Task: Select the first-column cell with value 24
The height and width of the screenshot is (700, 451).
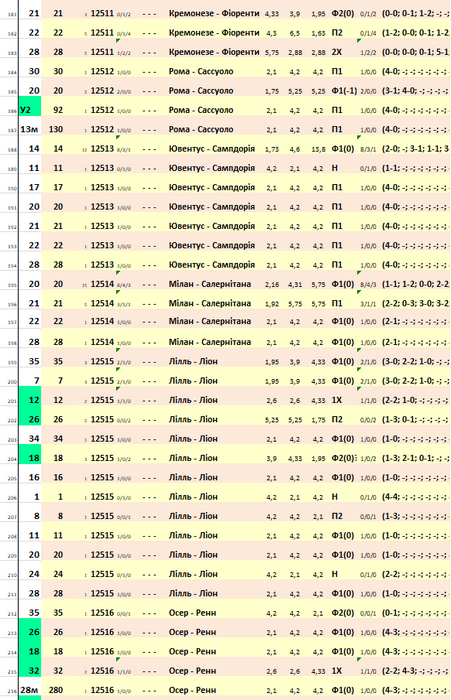Action: [x=34, y=574]
